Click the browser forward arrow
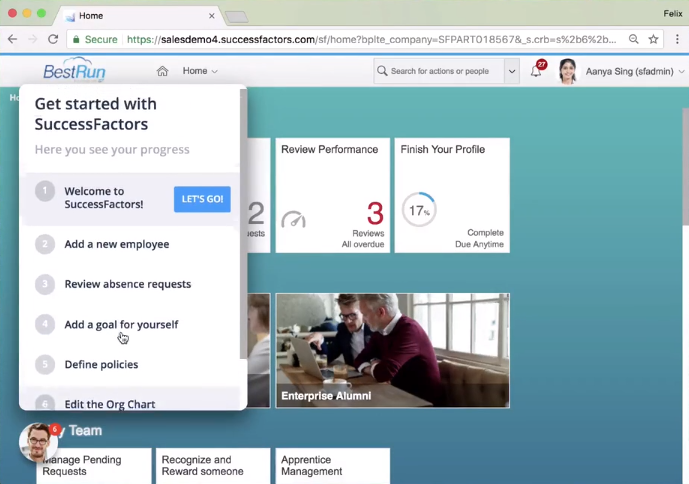The width and height of the screenshot is (689, 484). point(33,39)
